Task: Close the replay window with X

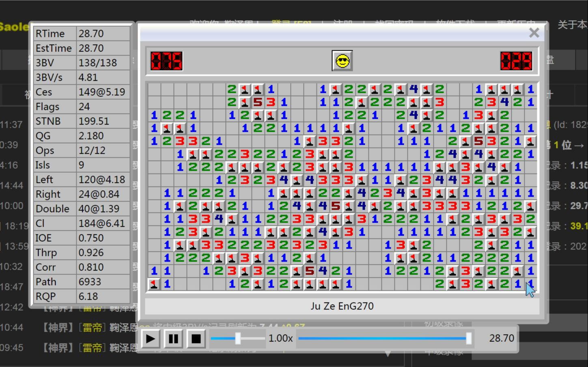Action: coord(534,33)
